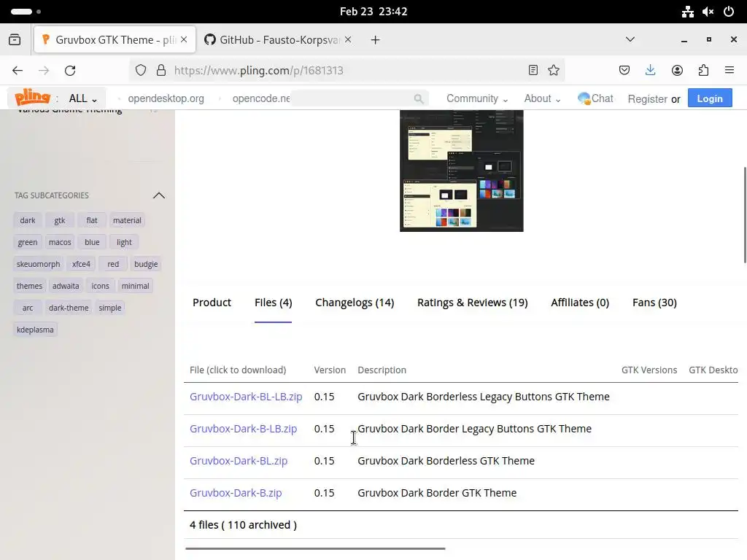747x560 pixels.
Task: Select the macos tag
Action: tap(60, 242)
